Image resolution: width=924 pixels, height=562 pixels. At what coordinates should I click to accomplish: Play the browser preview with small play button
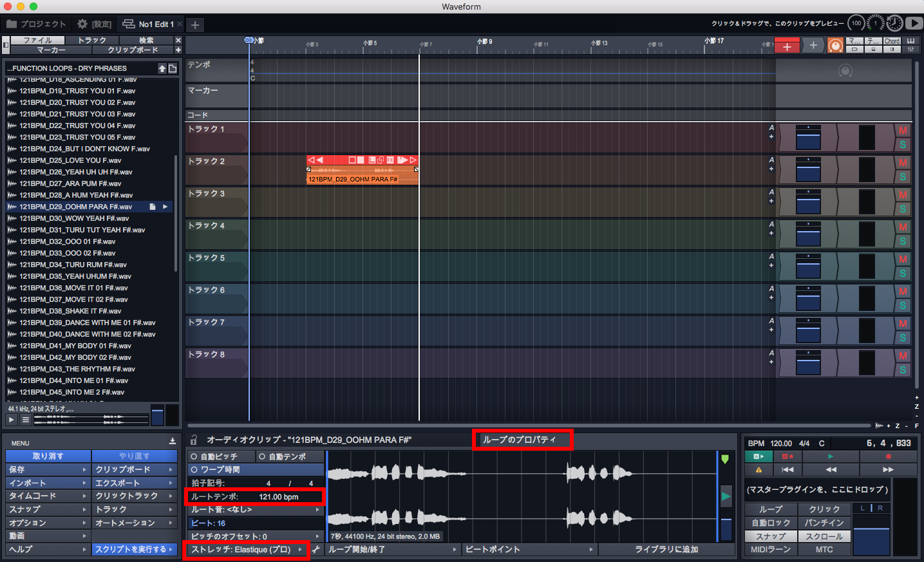(x=11, y=420)
